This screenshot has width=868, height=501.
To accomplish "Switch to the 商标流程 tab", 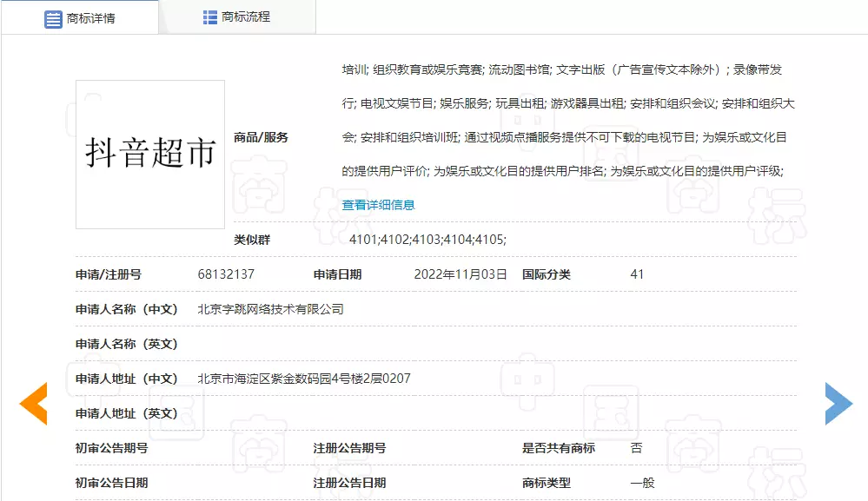I will coord(237,17).
